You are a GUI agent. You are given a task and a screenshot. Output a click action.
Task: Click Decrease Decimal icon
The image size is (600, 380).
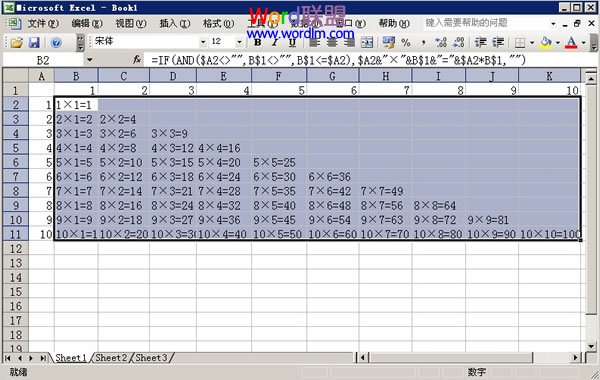458,42
